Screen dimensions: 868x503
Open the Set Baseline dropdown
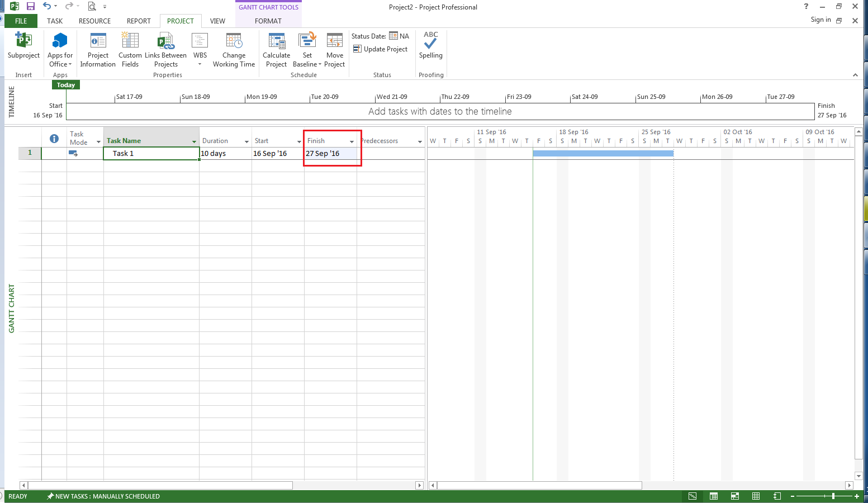(320, 64)
